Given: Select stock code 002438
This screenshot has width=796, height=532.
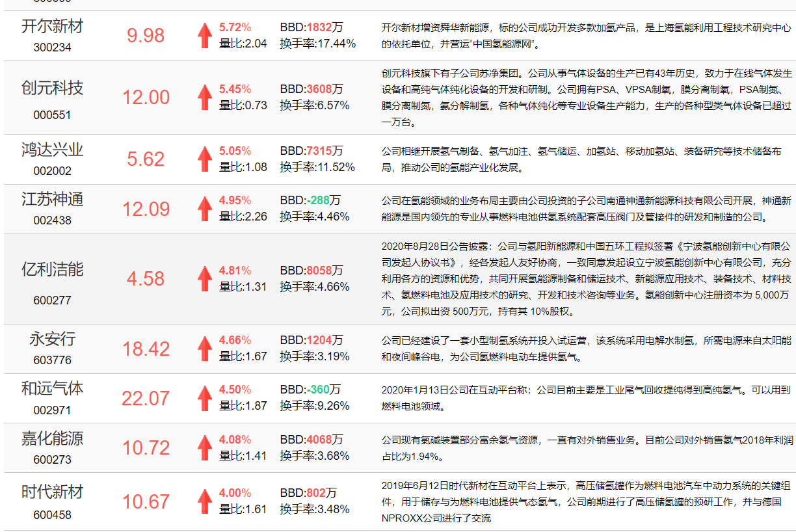Looking at the screenshot, I should tap(53, 220).
